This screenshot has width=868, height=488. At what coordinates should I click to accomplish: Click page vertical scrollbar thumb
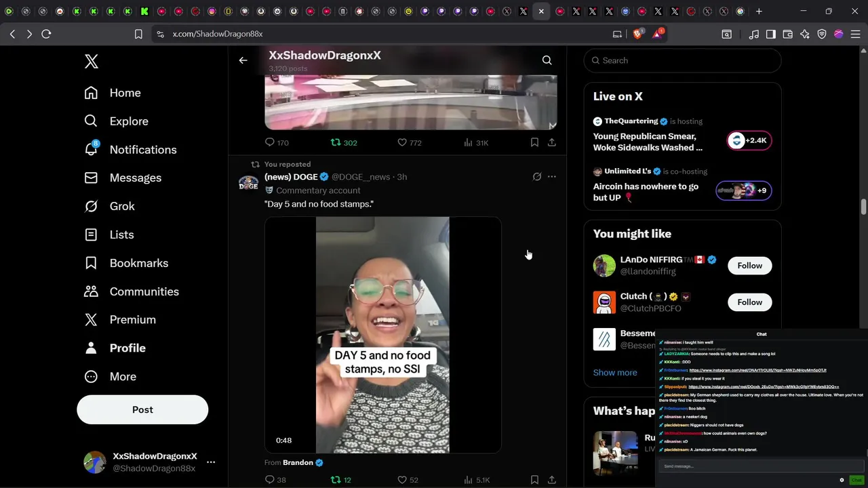pyautogui.click(x=863, y=207)
